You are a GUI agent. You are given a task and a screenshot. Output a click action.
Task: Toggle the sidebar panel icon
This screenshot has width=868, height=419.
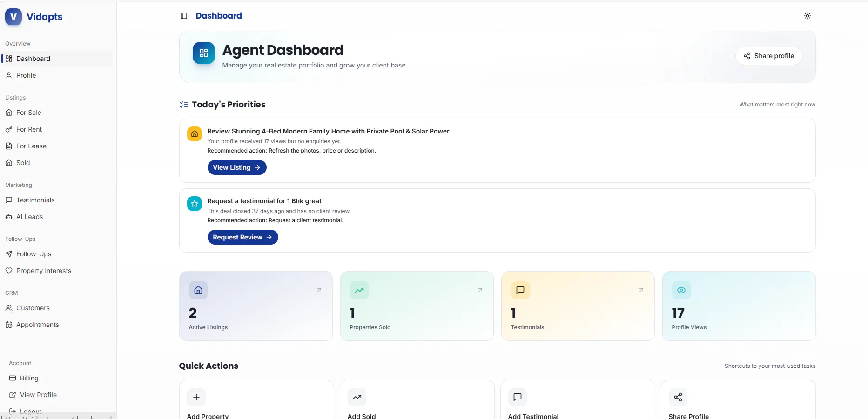[184, 16]
